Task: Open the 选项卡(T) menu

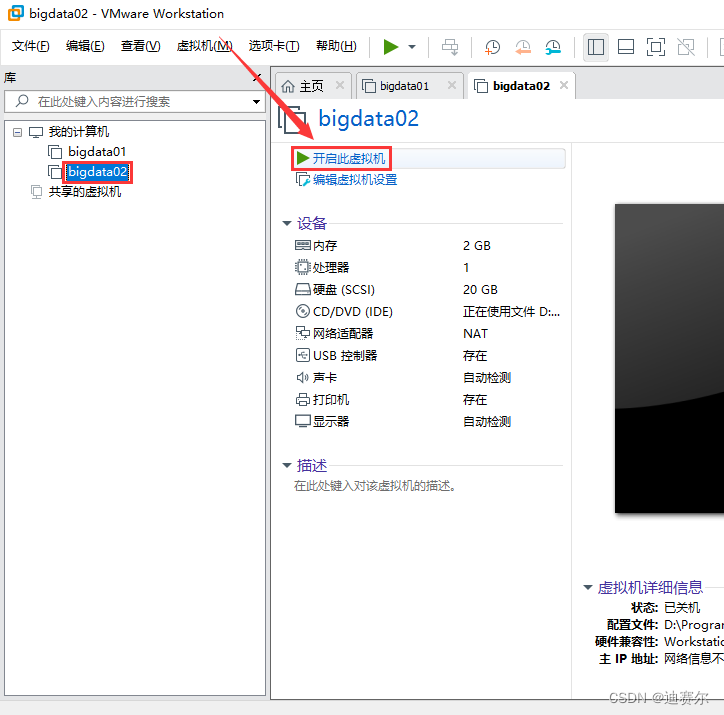Action: 274,46
